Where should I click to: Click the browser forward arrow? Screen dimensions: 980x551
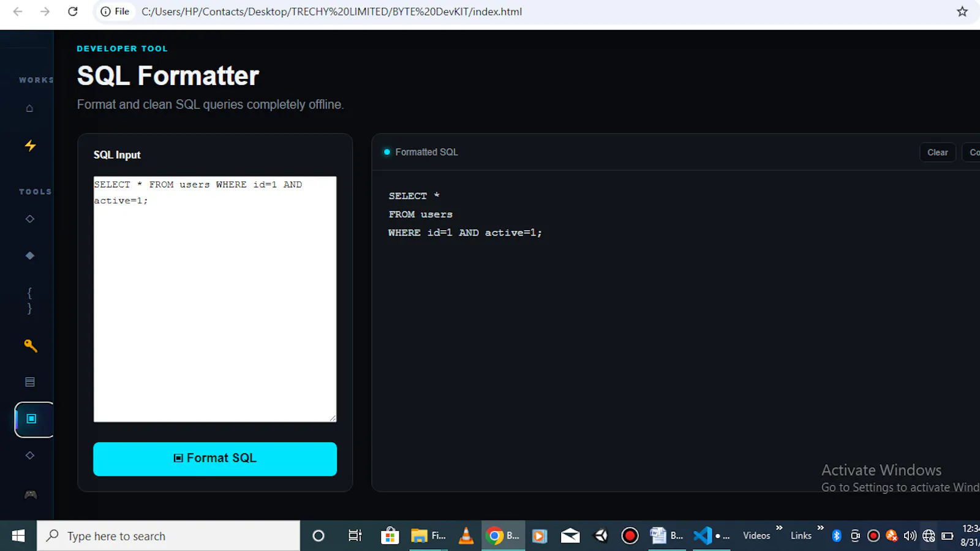click(45, 11)
